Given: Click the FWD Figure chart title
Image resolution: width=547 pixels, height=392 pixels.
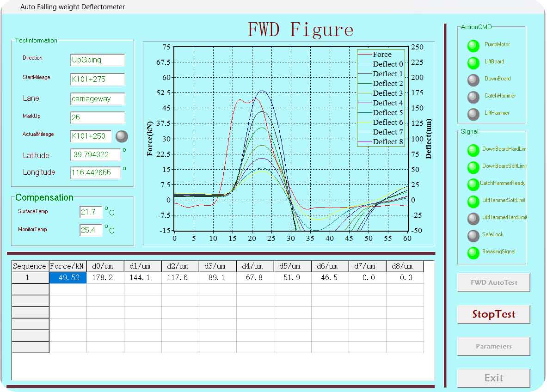Looking at the screenshot, I should 301,29.
